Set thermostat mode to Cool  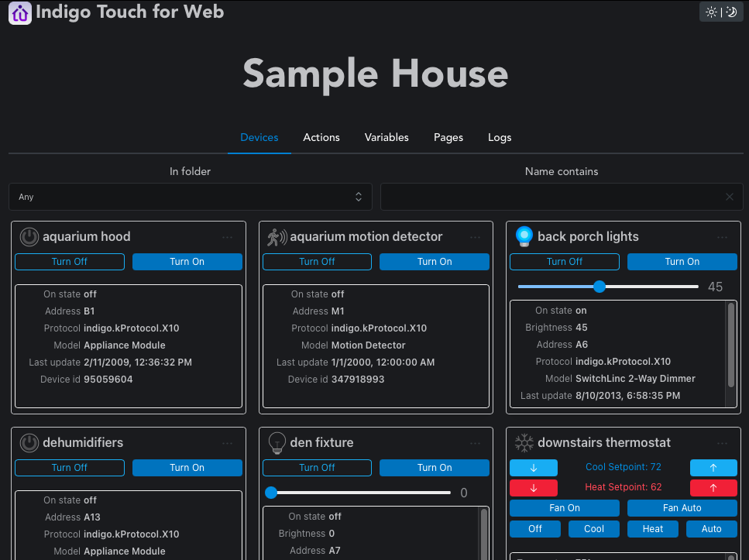coord(594,529)
